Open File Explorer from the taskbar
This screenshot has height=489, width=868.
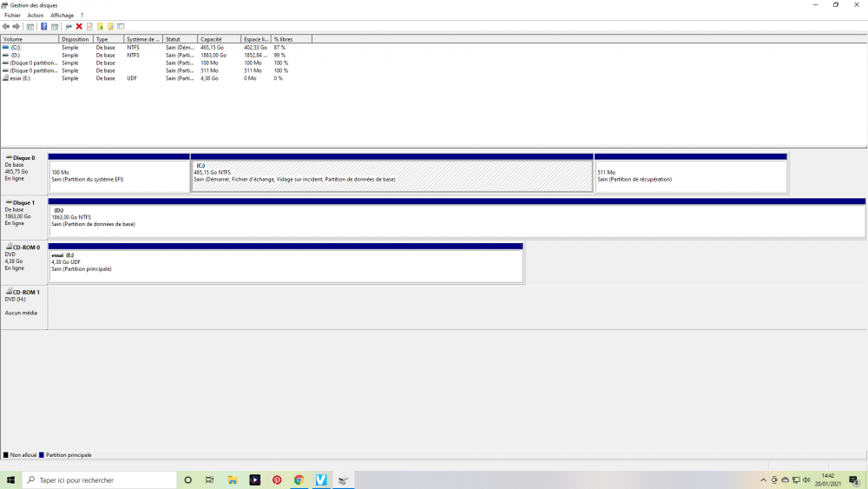pos(233,480)
